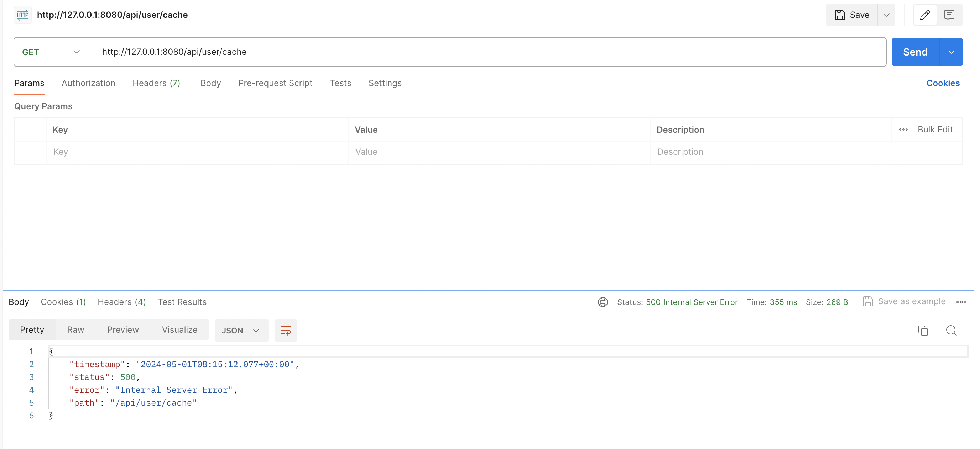Screen dimensions: 980x449
Task: Open the response Headers (4) tab
Action: tap(122, 302)
